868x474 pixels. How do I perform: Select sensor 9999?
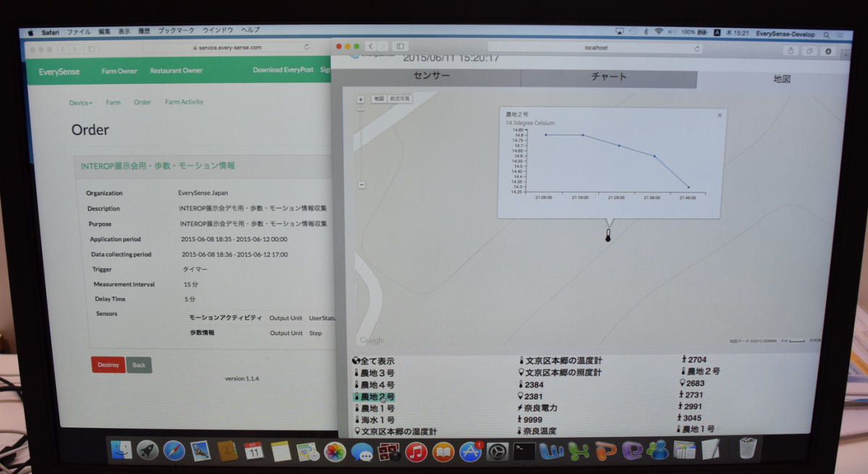(x=531, y=419)
